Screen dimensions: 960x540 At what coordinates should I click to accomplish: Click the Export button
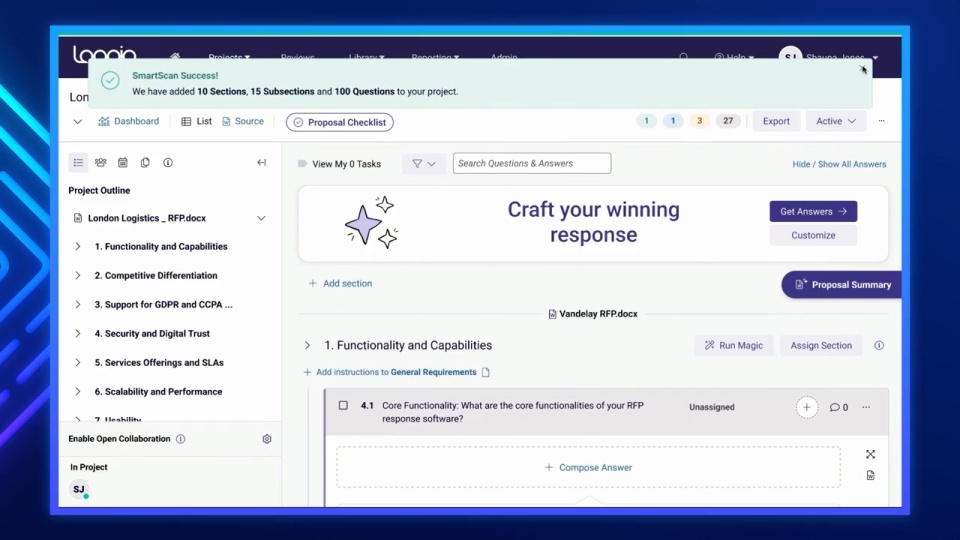[x=776, y=121]
